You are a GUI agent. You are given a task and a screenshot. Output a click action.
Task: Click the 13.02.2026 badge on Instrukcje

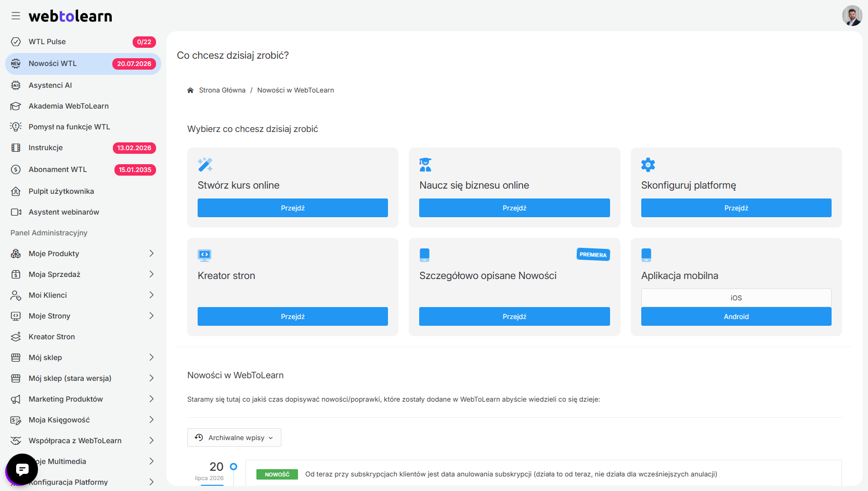pyautogui.click(x=134, y=148)
